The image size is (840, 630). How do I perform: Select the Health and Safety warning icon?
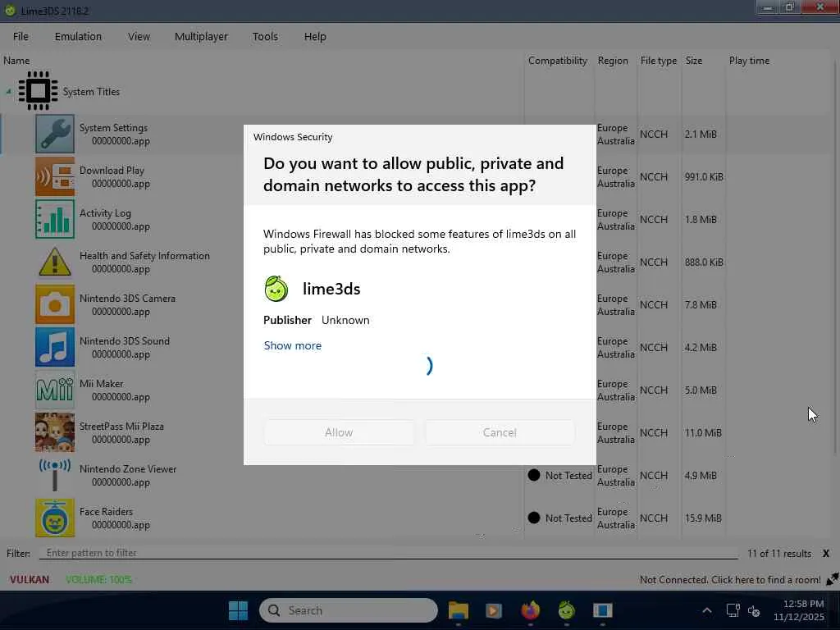coord(55,262)
